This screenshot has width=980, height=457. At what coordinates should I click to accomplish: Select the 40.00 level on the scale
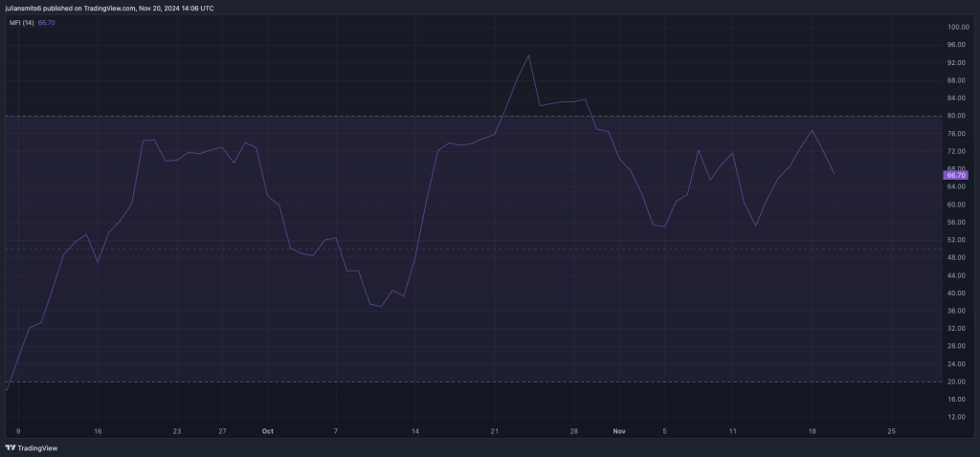[958, 293]
